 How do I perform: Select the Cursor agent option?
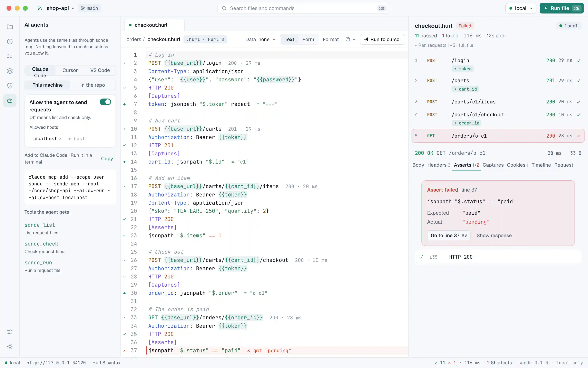point(70,70)
